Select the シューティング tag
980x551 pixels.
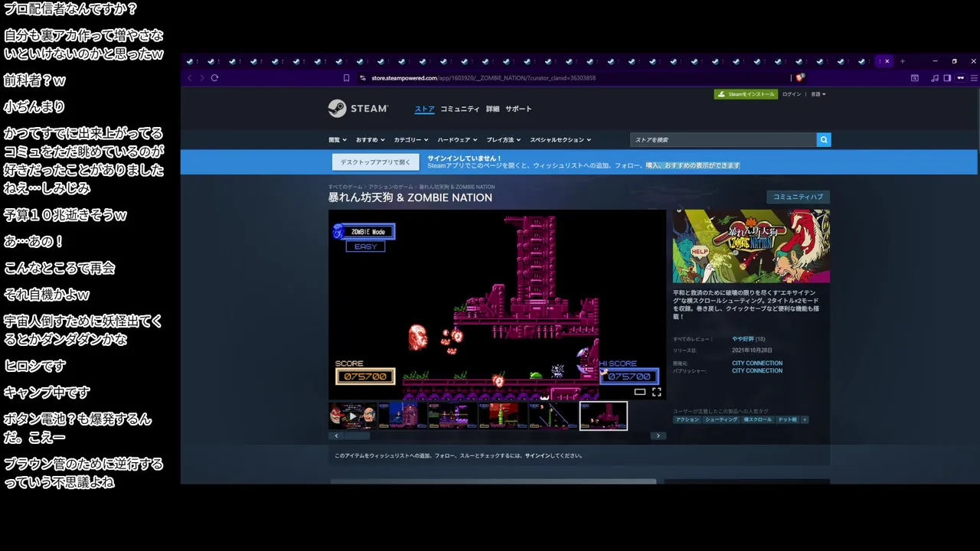pyautogui.click(x=721, y=419)
